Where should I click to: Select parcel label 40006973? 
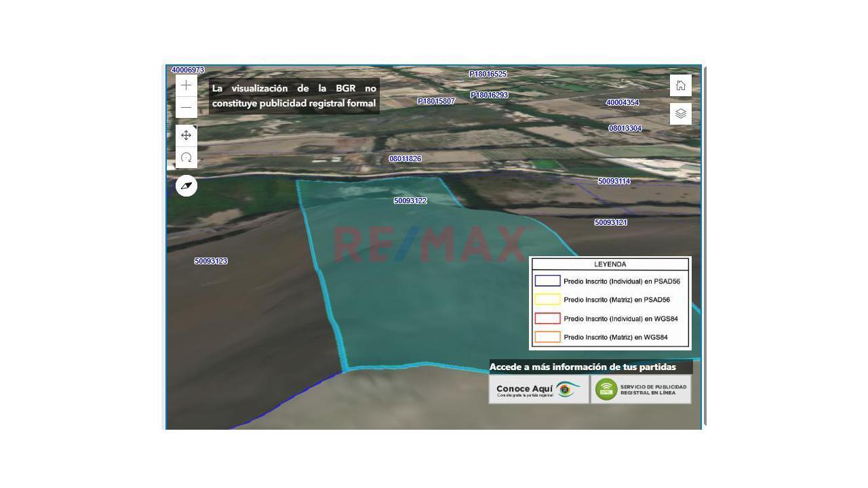point(188,70)
